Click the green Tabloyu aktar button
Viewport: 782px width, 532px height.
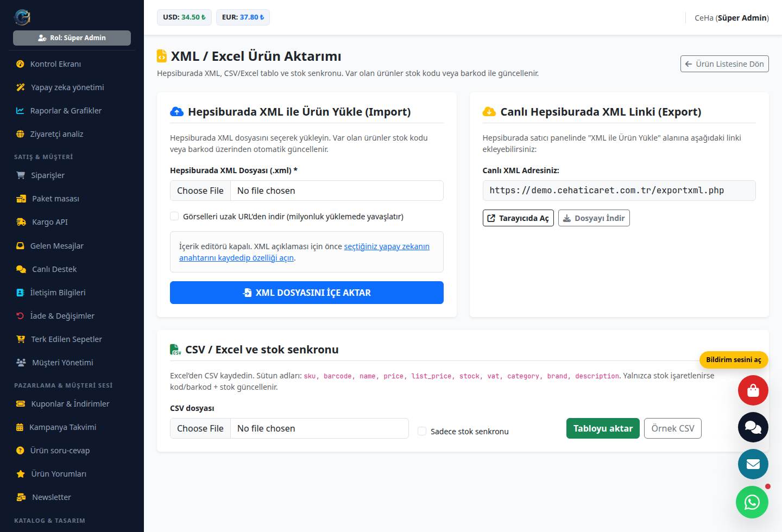(603, 428)
